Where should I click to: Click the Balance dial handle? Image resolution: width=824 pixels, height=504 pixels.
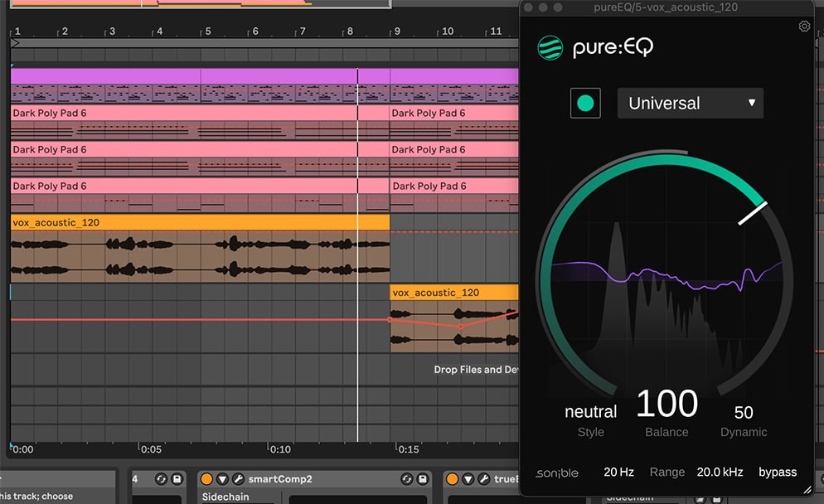coord(753,213)
